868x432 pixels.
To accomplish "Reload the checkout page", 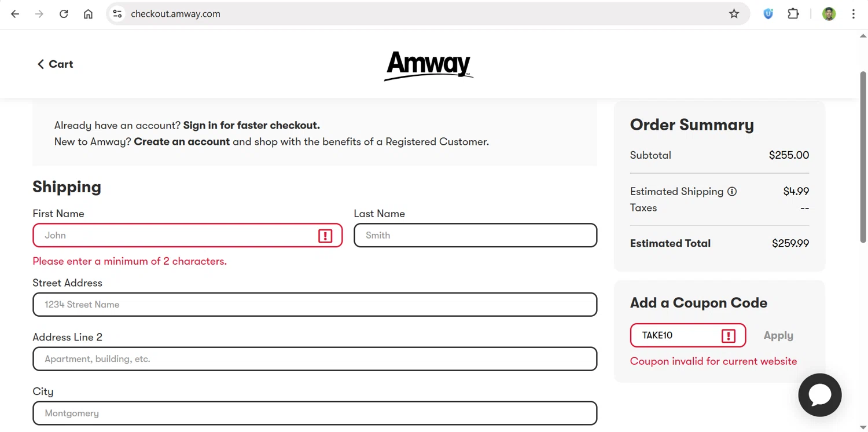I will [64, 14].
